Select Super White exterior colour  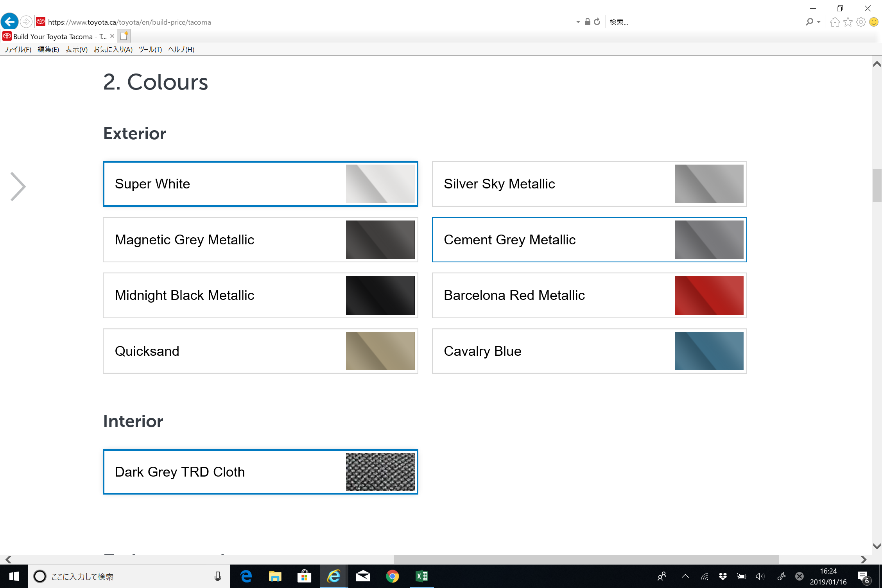260,184
